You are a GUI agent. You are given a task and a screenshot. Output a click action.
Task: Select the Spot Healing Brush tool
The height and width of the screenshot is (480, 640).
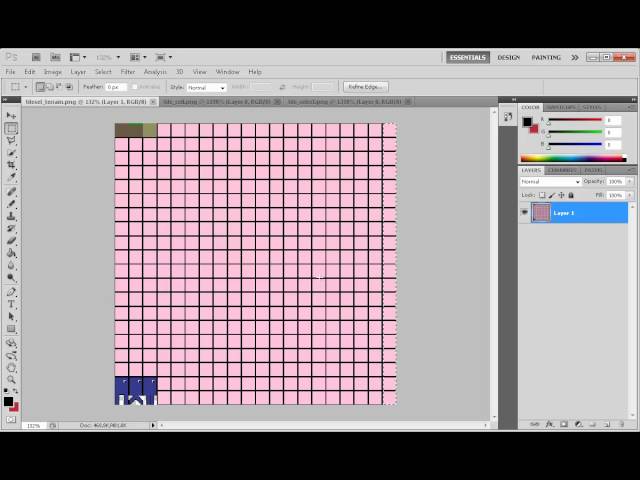(11, 191)
